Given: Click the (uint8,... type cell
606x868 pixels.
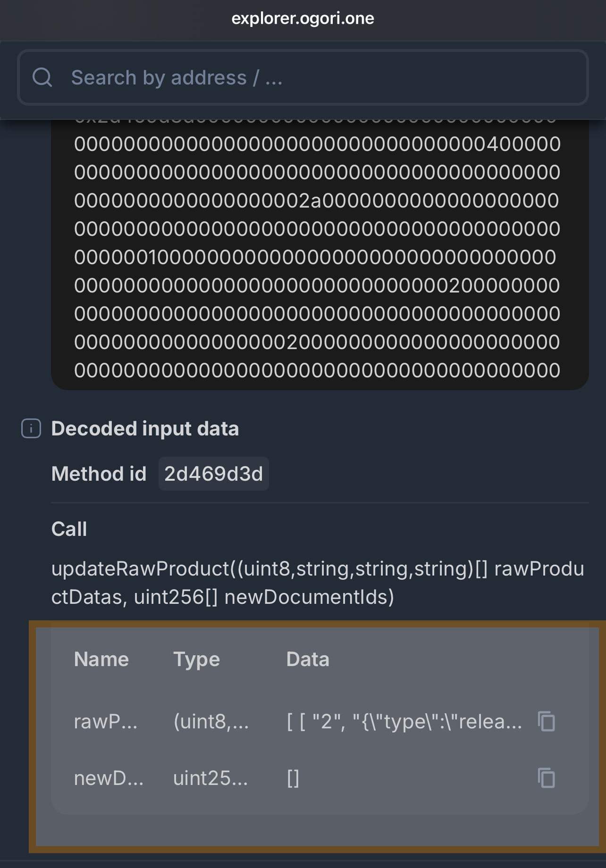Looking at the screenshot, I should tap(211, 721).
